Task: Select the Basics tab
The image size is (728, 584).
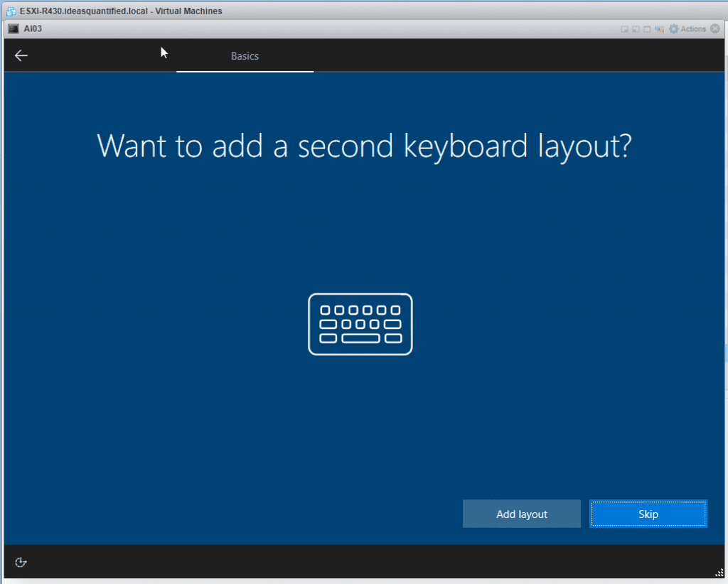Action: 245,55
